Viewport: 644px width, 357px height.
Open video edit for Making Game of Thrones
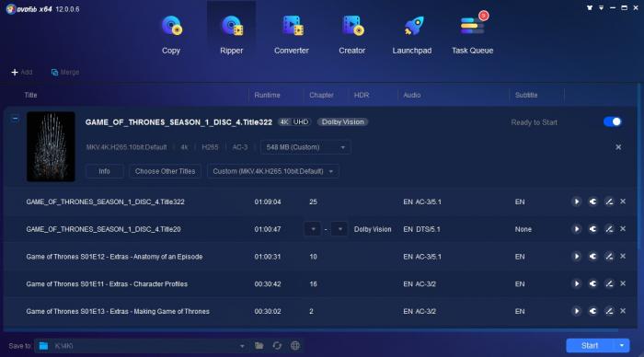tap(609, 311)
